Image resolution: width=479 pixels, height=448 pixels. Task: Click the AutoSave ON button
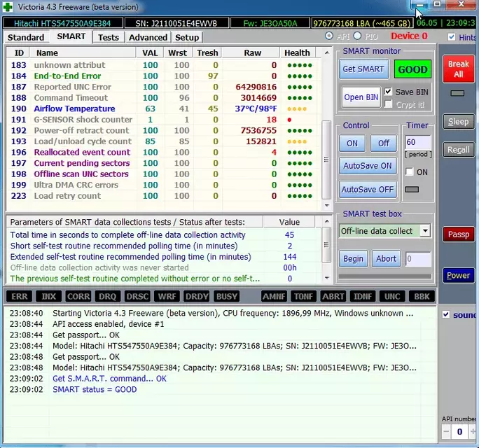[x=368, y=166]
